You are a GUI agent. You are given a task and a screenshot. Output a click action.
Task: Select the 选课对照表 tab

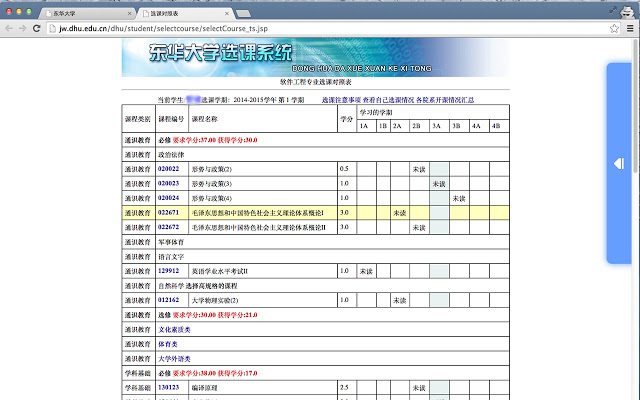point(186,13)
